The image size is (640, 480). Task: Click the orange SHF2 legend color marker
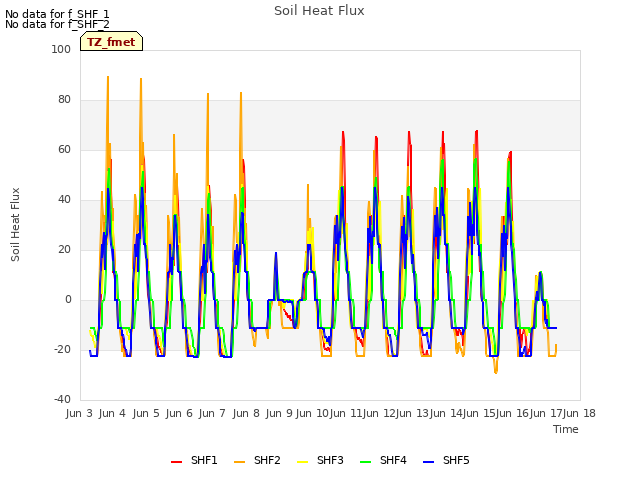click(x=240, y=462)
